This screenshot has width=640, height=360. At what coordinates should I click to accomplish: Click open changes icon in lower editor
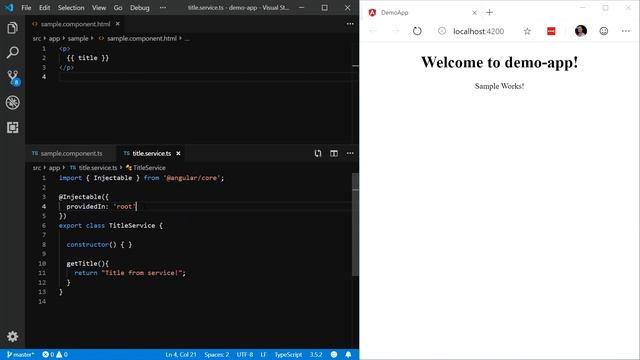point(318,153)
